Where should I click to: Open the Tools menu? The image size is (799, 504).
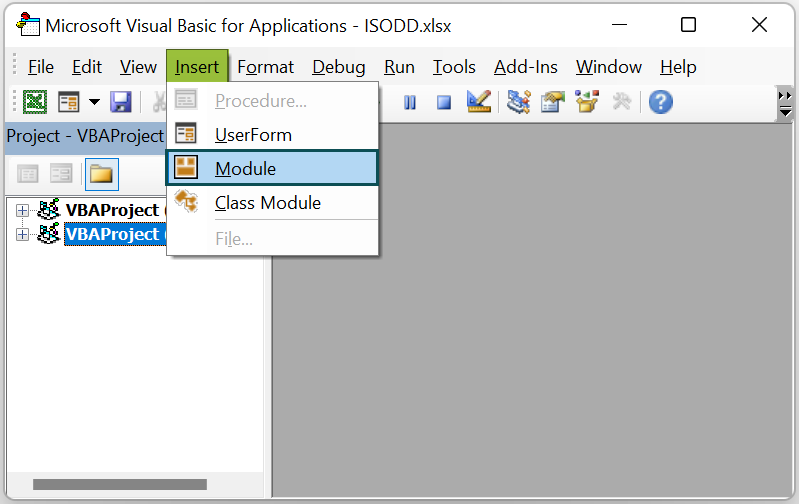click(x=454, y=67)
